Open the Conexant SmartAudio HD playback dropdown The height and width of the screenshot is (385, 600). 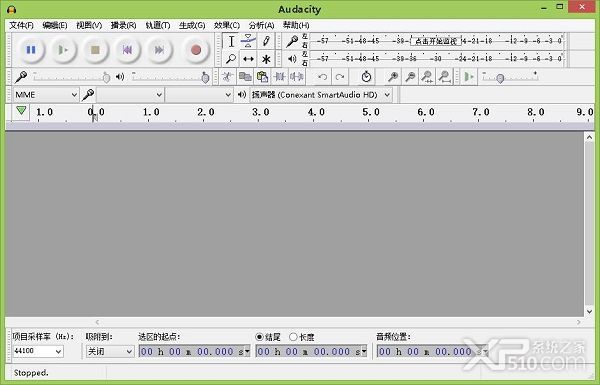[x=321, y=95]
